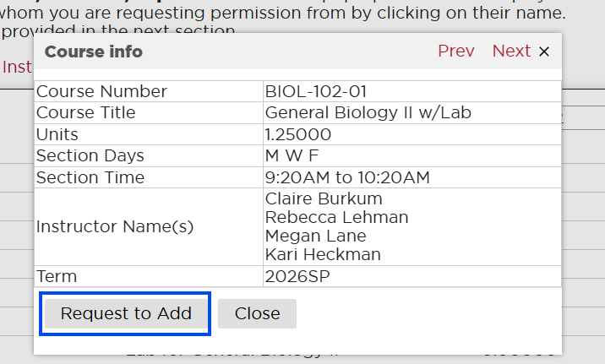Go to the Prev course
Image resolution: width=605 pixels, height=364 pixels.
tap(455, 52)
